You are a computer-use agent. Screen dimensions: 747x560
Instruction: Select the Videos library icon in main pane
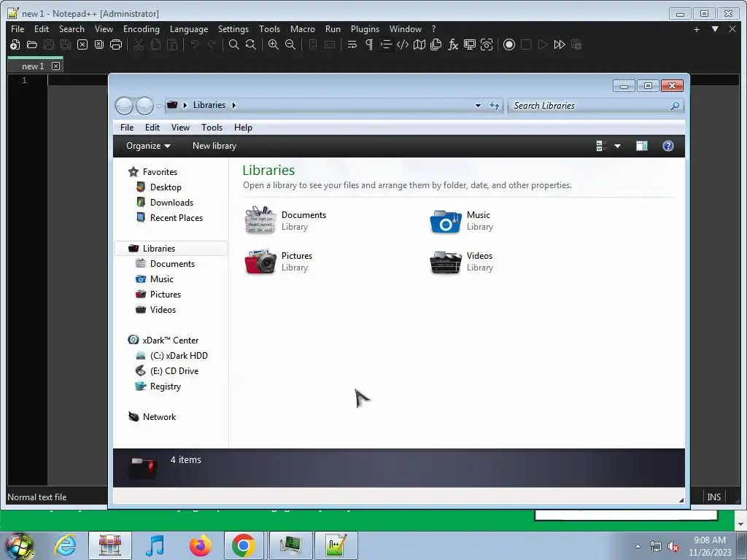click(x=446, y=262)
